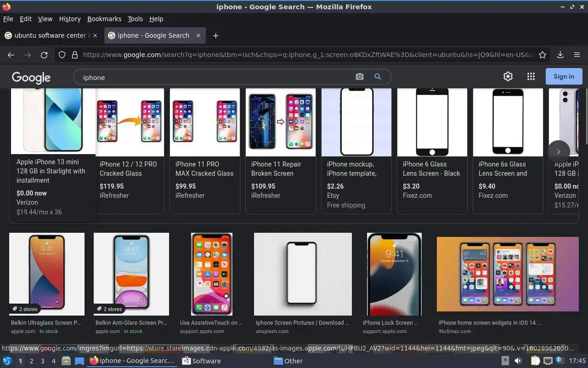Open iPhone 6s Glass Lens Screen listing
The height and width of the screenshot is (368, 588).
pyautogui.click(x=508, y=151)
